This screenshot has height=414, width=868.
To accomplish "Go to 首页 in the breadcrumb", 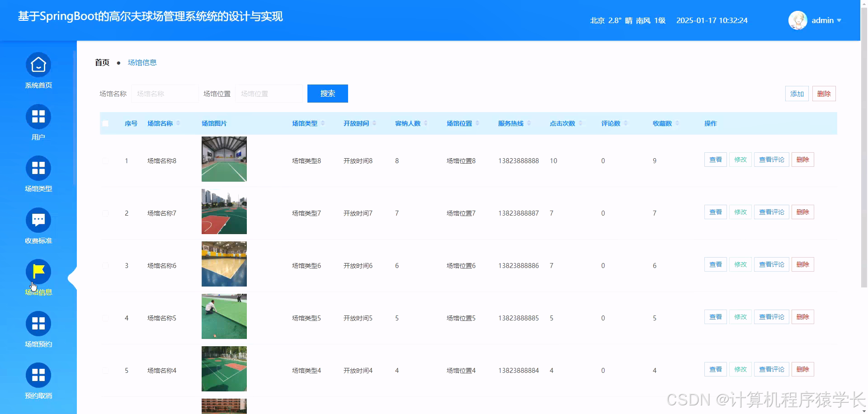I will pos(101,62).
